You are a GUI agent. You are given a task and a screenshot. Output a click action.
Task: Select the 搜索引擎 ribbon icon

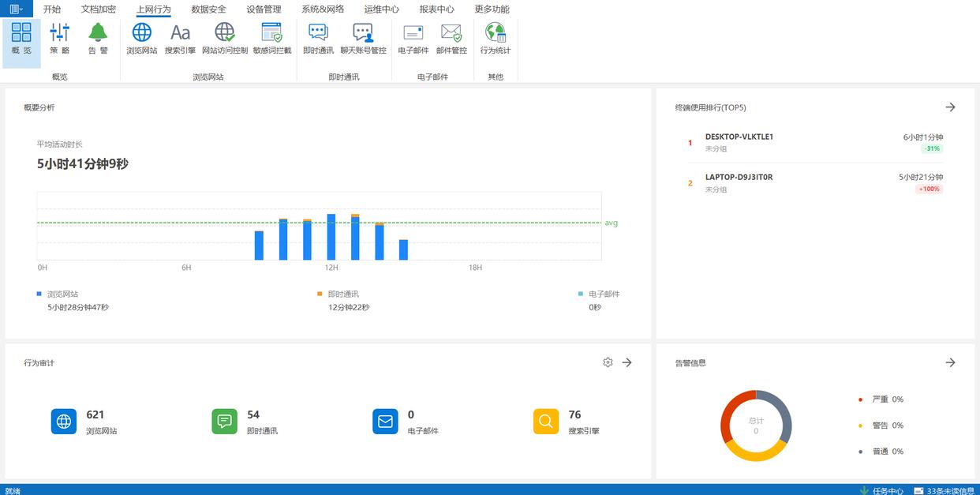pos(180,38)
